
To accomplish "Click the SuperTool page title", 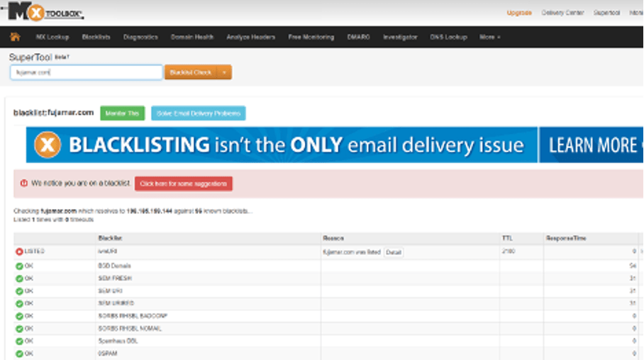I will 30,57.
